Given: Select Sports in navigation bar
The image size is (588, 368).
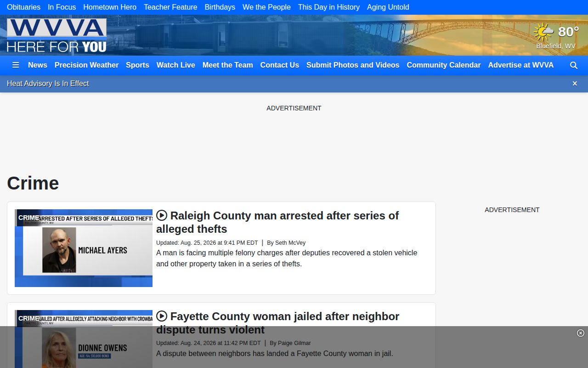Looking at the screenshot, I should 137,65.
